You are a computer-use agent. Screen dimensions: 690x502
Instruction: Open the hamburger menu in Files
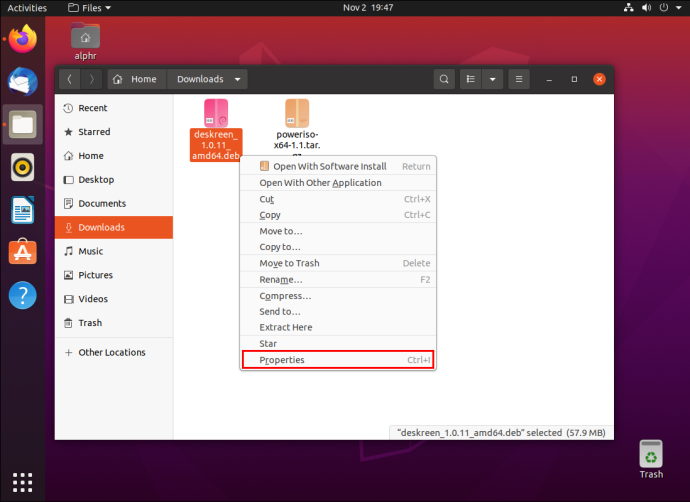point(519,79)
